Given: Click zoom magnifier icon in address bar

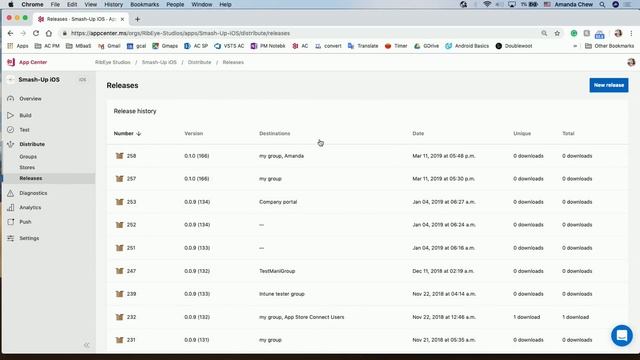Looking at the screenshot, I should pos(544,33).
